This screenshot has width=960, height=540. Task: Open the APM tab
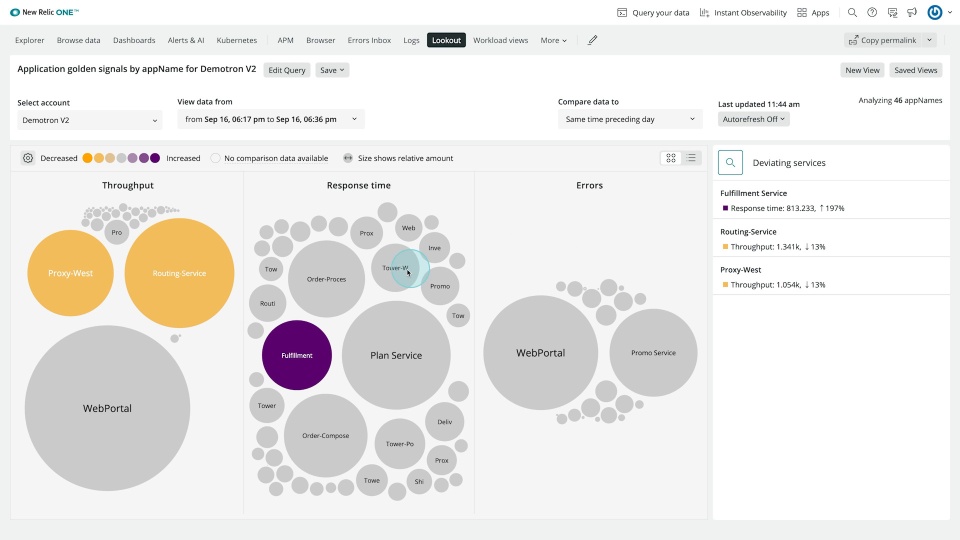[285, 40]
